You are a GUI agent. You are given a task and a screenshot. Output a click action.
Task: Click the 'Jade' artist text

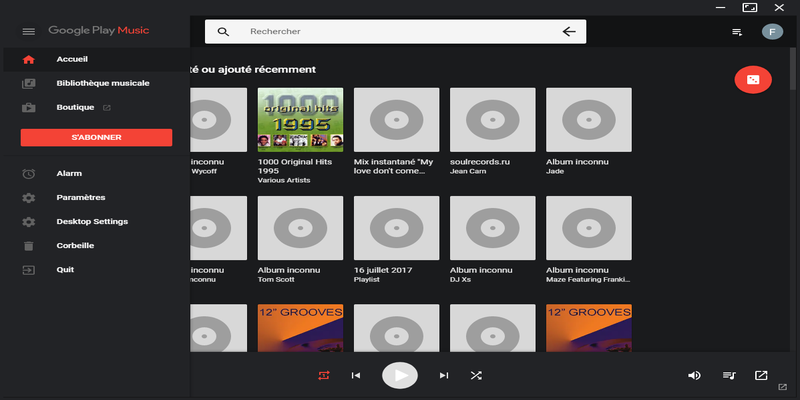point(555,171)
